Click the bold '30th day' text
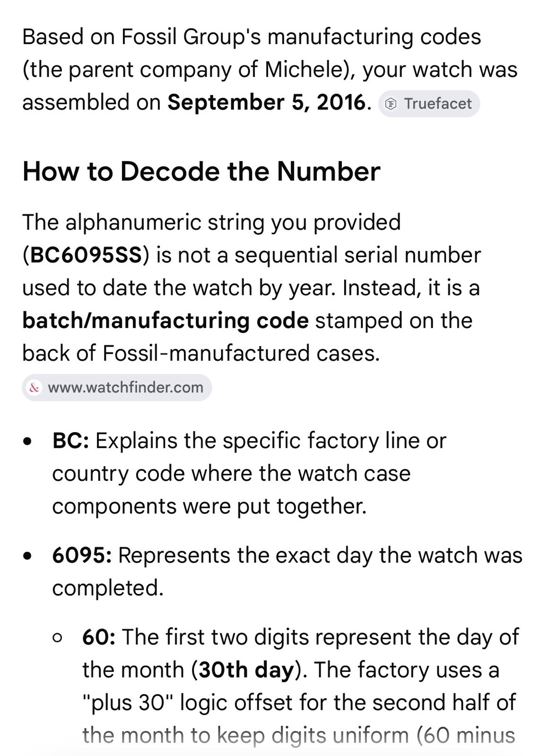The image size is (549, 756). pyautogui.click(x=247, y=669)
